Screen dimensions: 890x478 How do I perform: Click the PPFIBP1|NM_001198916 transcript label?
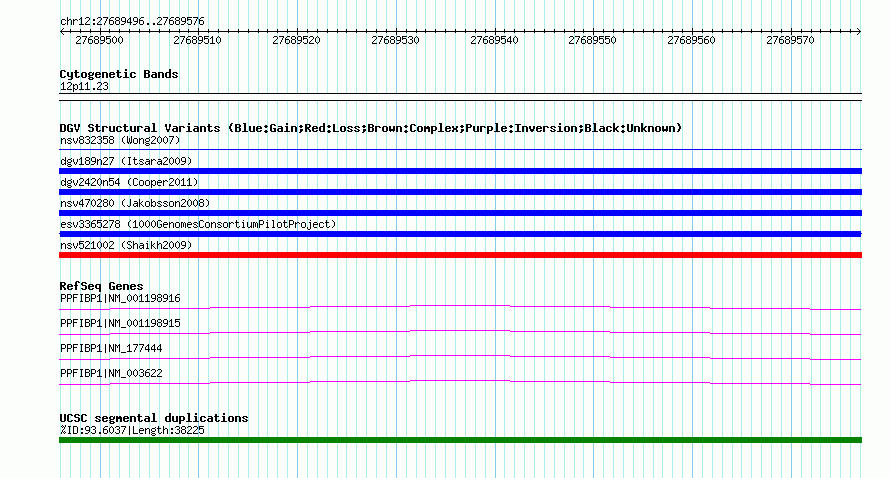click(120, 299)
